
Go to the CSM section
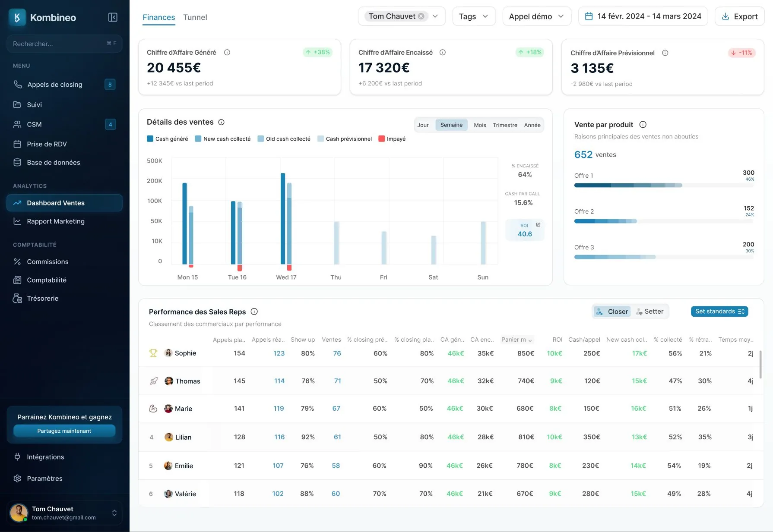point(64,124)
